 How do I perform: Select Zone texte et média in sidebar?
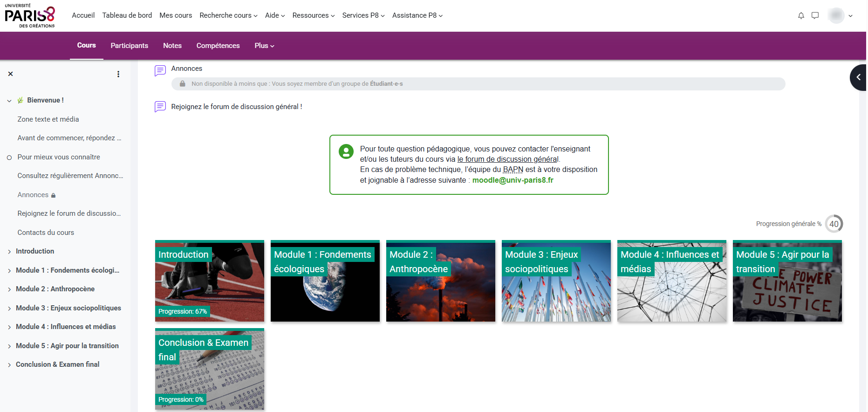tap(48, 119)
